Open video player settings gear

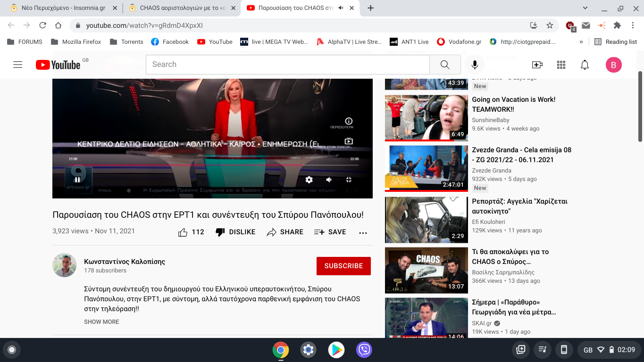[x=309, y=180]
